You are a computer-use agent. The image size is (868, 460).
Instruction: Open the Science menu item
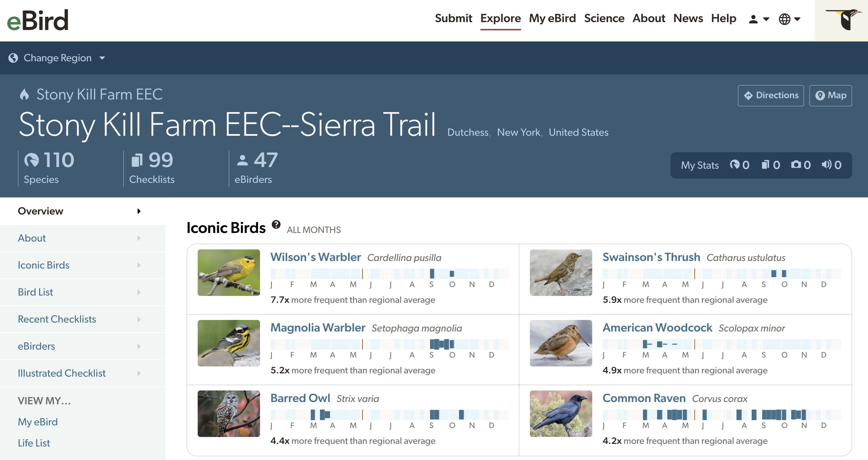[604, 18]
